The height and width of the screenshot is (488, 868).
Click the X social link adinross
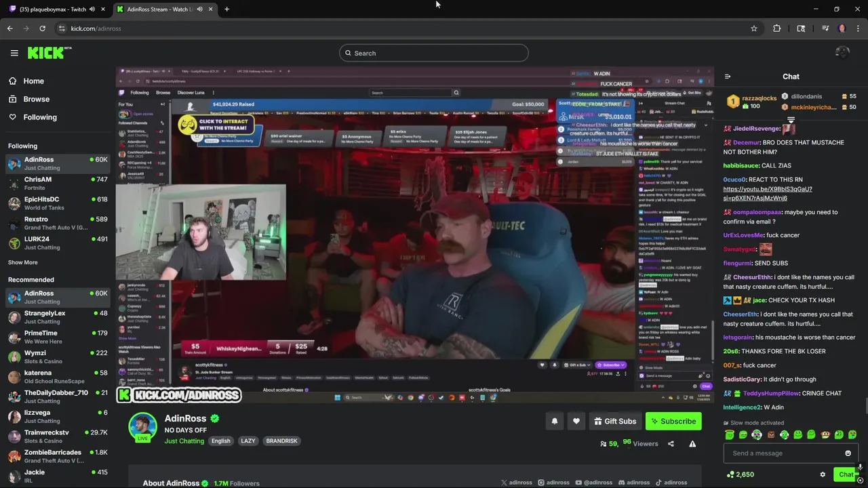517,483
